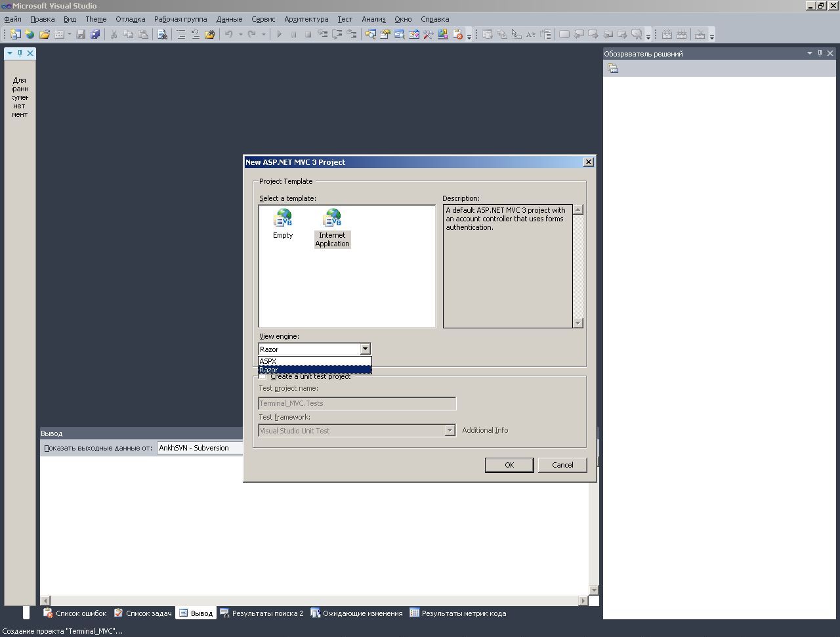Click the Toolbox wrench and hammer icon
The height and width of the screenshot is (637, 840).
tap(429, 34)
